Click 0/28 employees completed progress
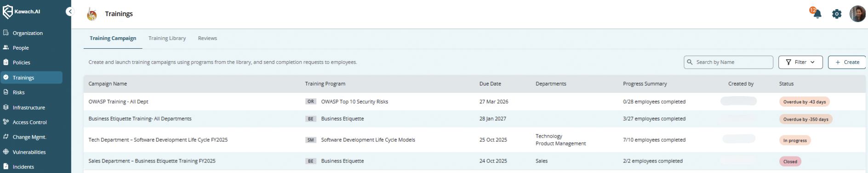 pos(654,102)
